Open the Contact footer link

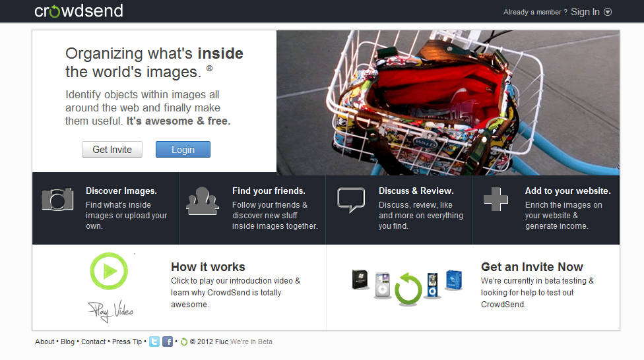[x=93, y=342]
